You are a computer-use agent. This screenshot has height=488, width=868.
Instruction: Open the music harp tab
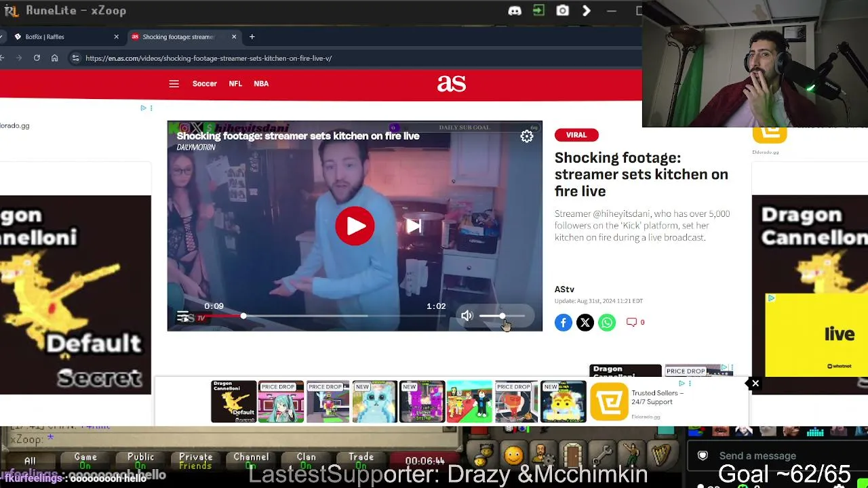661,455
